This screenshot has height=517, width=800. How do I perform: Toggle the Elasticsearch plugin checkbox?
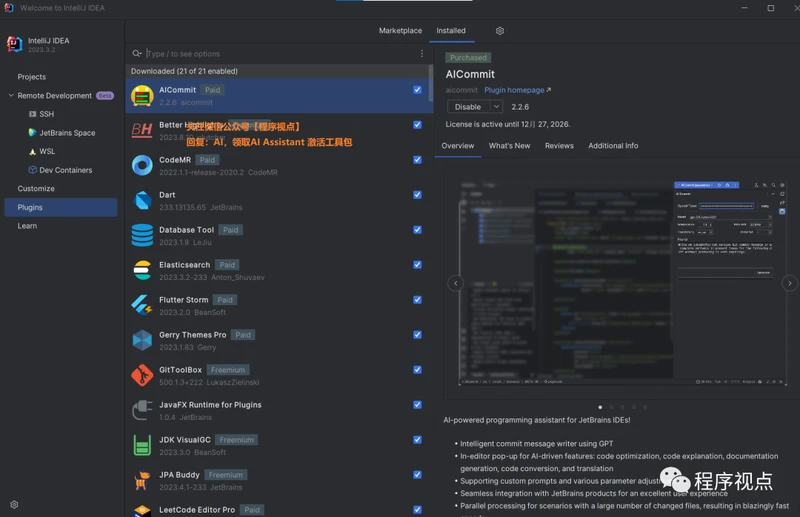pyautogui.click(x=417, y=264)
